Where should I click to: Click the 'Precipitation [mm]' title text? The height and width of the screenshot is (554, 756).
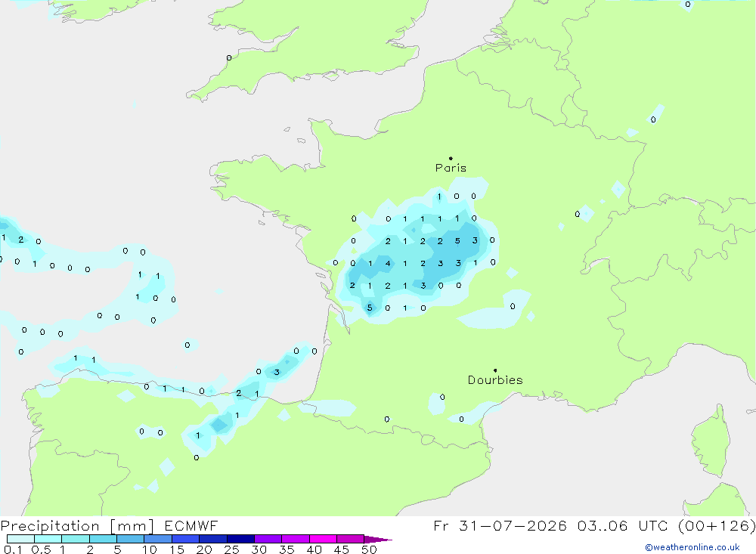pos(77,526)
